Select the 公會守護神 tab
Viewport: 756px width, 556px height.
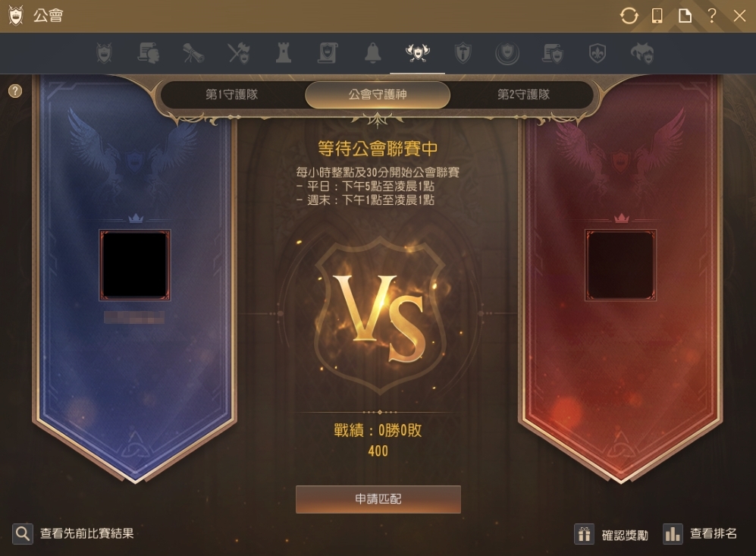coord(378,95)
